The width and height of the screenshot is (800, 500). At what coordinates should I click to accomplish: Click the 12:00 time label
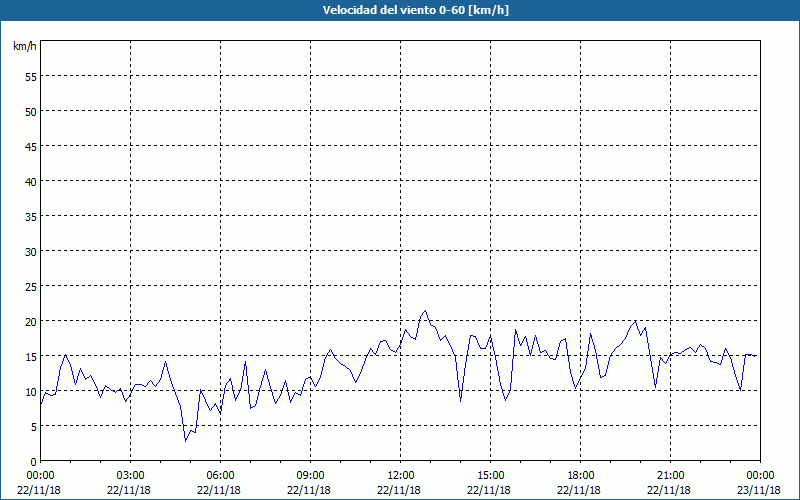coord(401,476)
